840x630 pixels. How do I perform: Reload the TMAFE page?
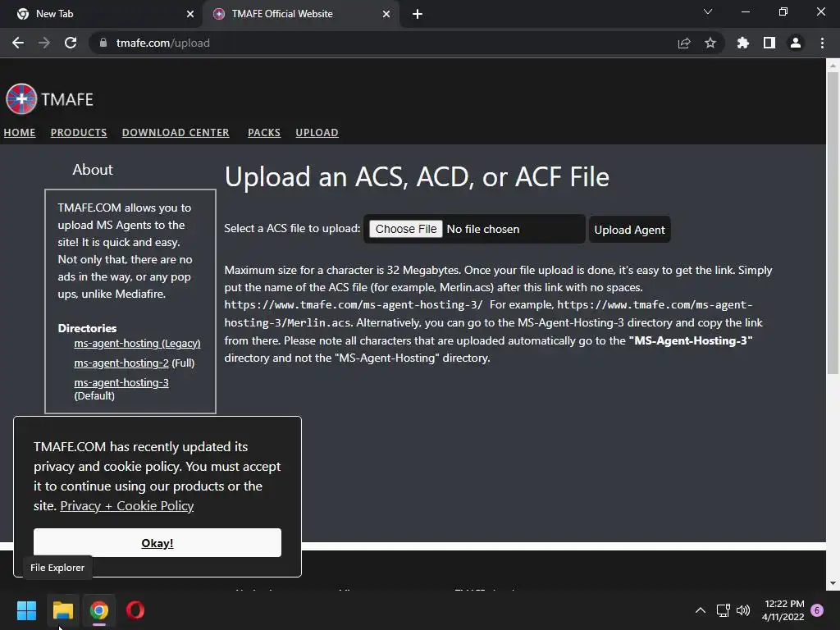71,43
